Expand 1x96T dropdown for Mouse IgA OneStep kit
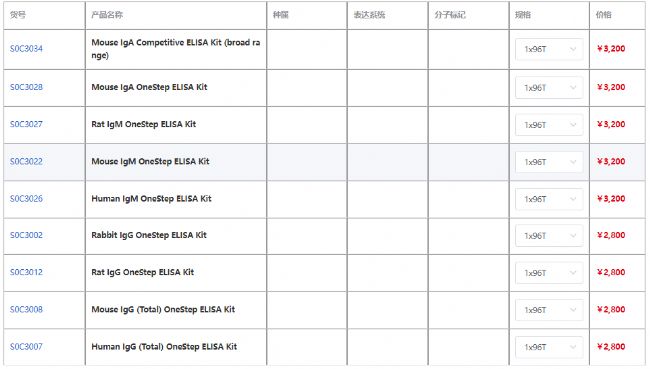 click(549, 87)
